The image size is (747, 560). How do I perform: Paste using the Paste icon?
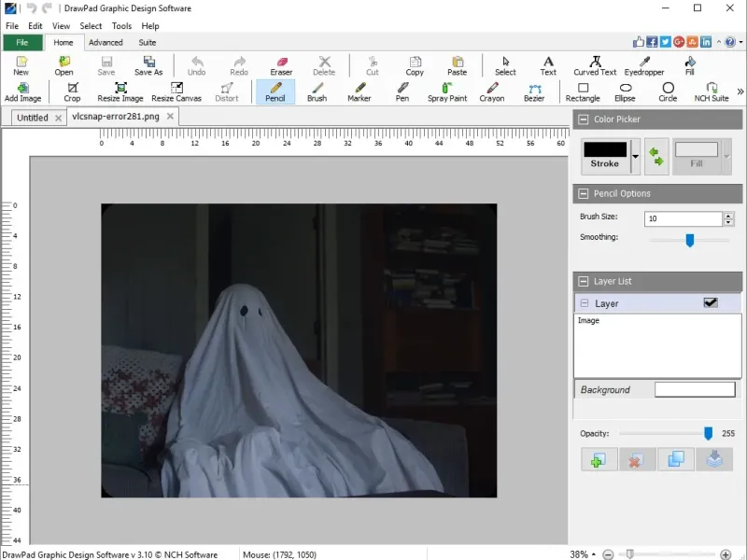(457, 65)
